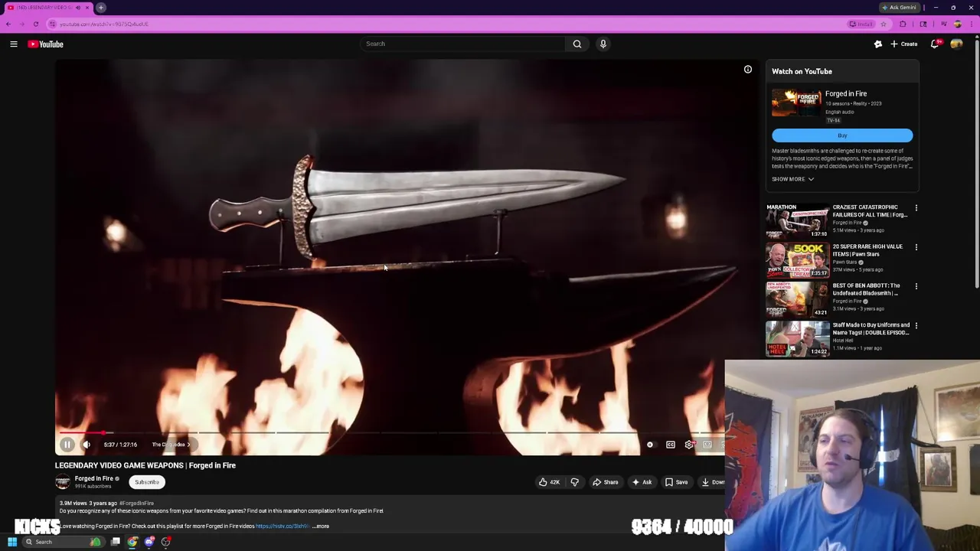Click the Create button
980x551 pixels.
904,44
